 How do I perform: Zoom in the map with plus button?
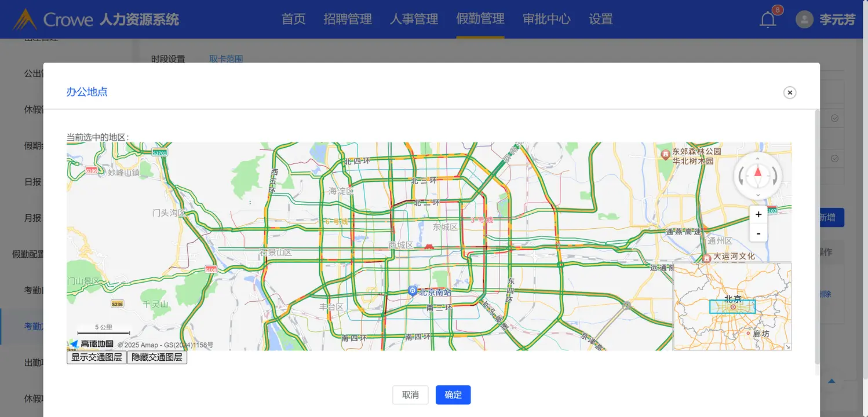758,214
